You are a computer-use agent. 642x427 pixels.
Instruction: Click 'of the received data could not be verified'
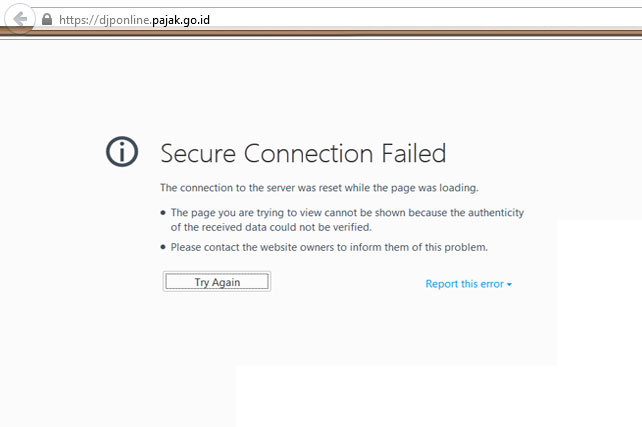tap(271, 227)
